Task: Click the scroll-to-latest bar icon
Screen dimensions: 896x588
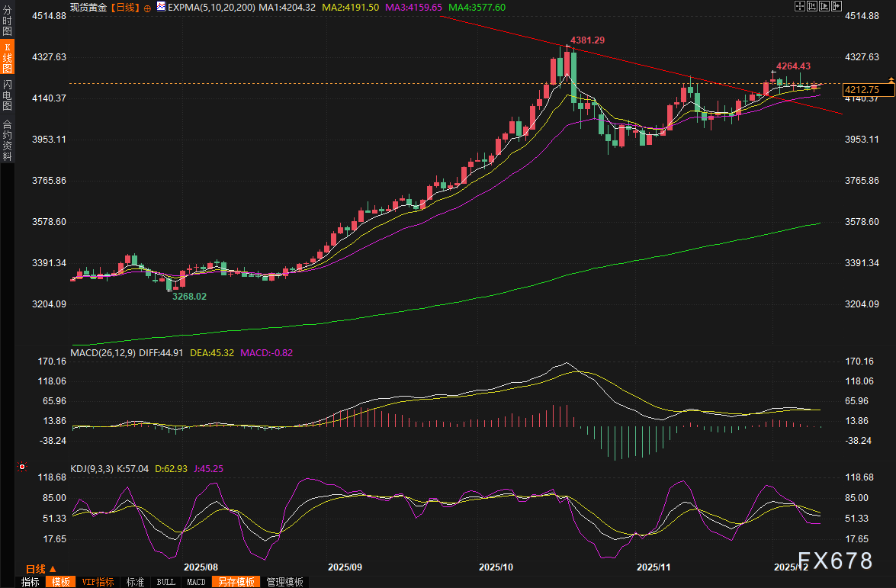Action: pyautogui.click(x=837, y=7)
